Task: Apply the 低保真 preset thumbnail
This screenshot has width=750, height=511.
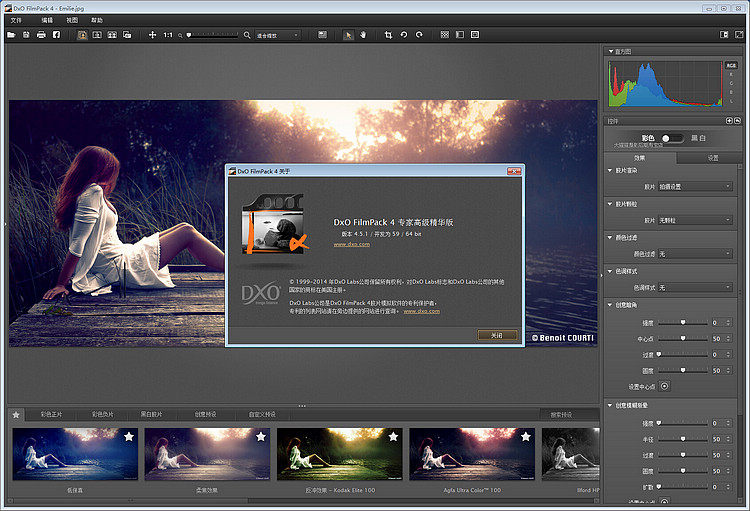Action: (75, 454)
